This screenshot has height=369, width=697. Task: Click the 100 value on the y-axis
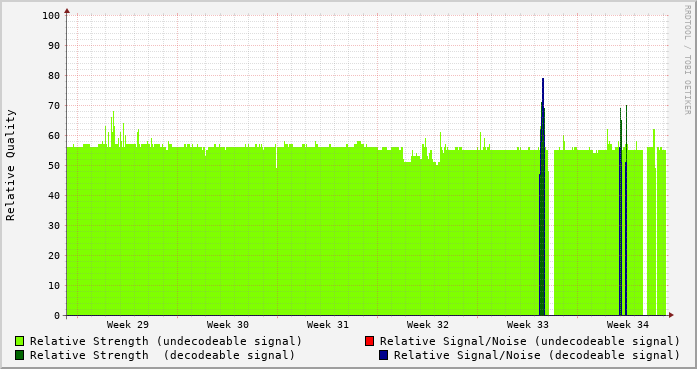pos(51,16)
